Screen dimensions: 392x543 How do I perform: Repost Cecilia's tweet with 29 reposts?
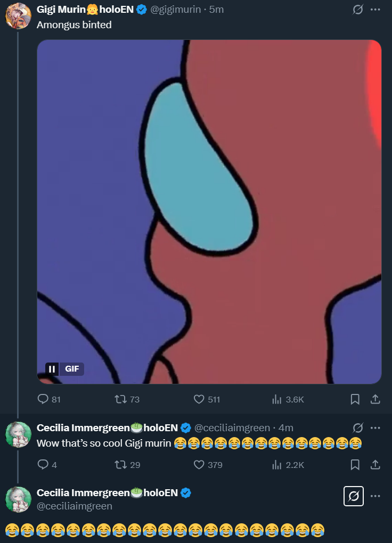pyautogui.click(x=120, y=465)
